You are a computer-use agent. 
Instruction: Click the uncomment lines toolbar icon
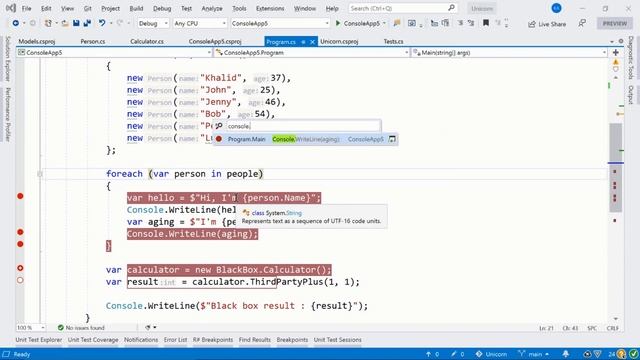pos(471,23)
